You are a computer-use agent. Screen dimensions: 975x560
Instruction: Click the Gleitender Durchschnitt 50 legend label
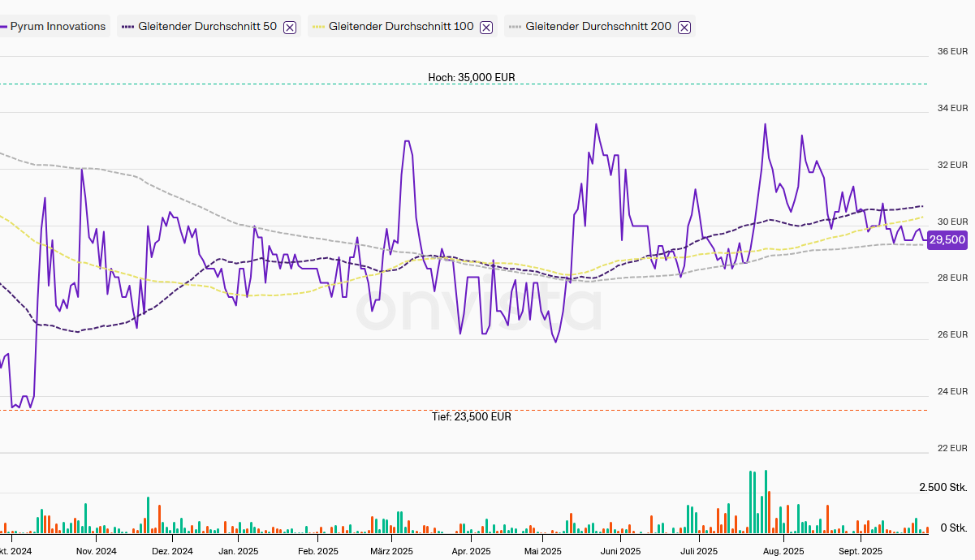pos(207,26)
